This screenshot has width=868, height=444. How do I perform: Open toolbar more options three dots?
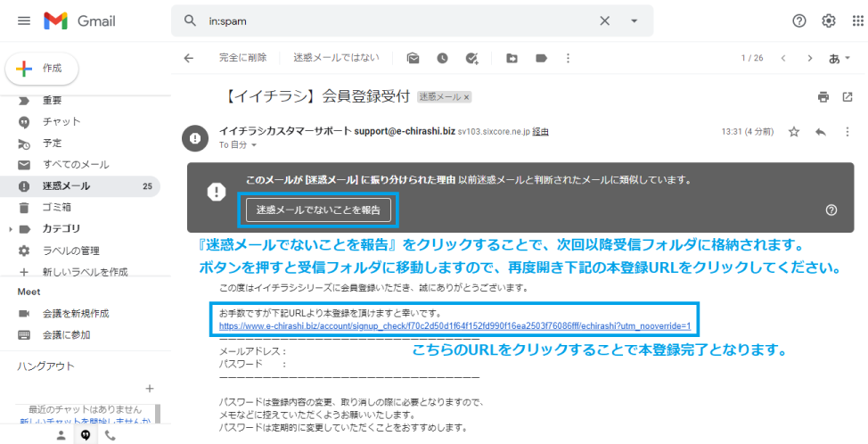tap(568, 58)
